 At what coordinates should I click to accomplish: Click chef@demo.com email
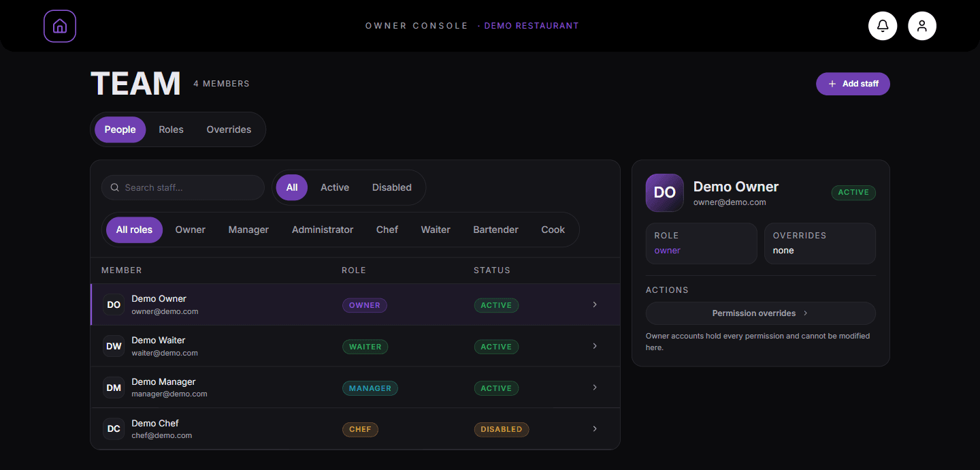tap(162, 435)
